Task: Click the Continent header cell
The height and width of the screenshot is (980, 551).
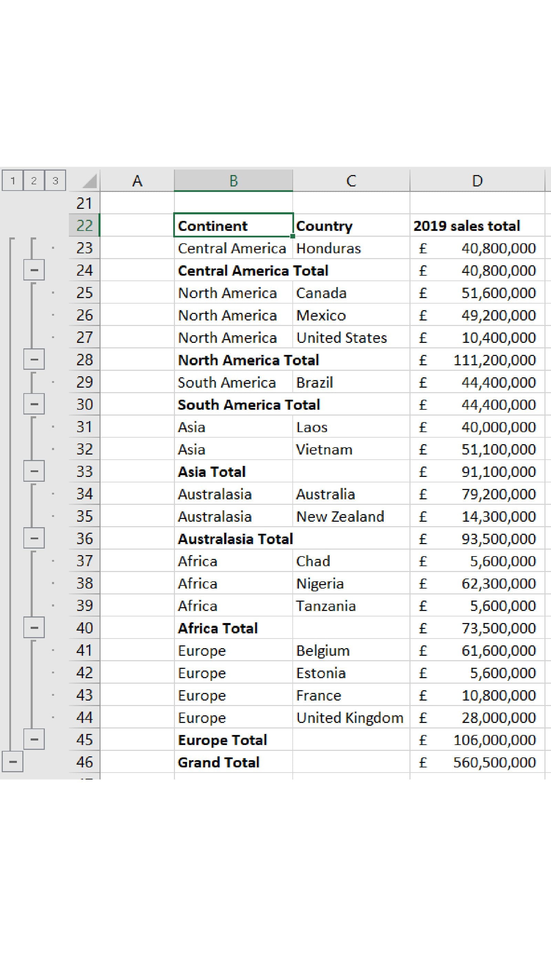Action: click(233, 226)
